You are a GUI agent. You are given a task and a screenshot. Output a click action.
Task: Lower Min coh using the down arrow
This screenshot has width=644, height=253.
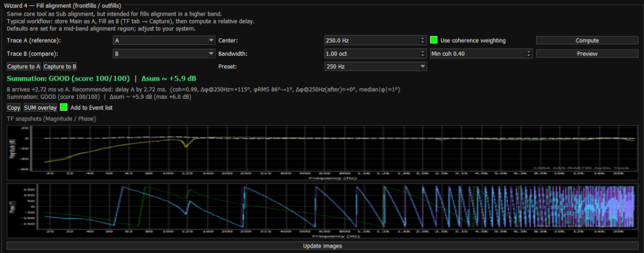(528, 56)
